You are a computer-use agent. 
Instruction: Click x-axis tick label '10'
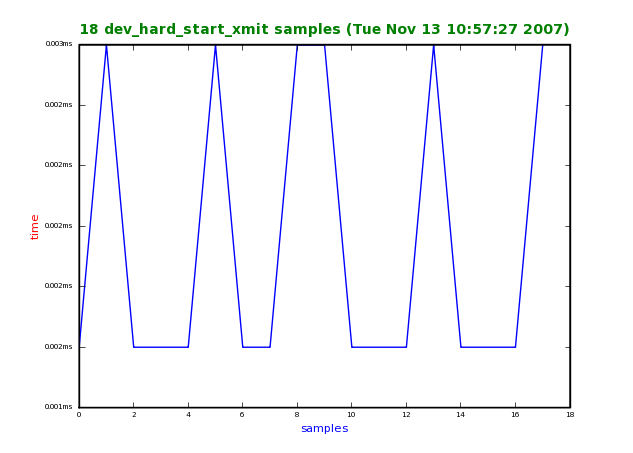(x=352, y=415)
